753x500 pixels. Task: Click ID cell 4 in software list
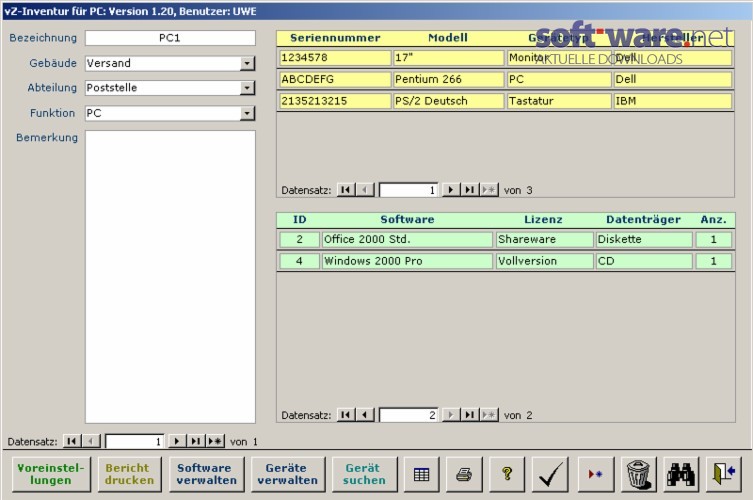click(x=299, y=261)
